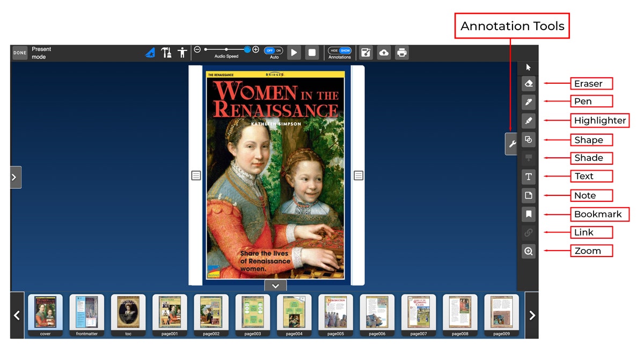Go to next thumbnails with the right arrow
This screenshot has height=351, width=644.
point(532,315)
